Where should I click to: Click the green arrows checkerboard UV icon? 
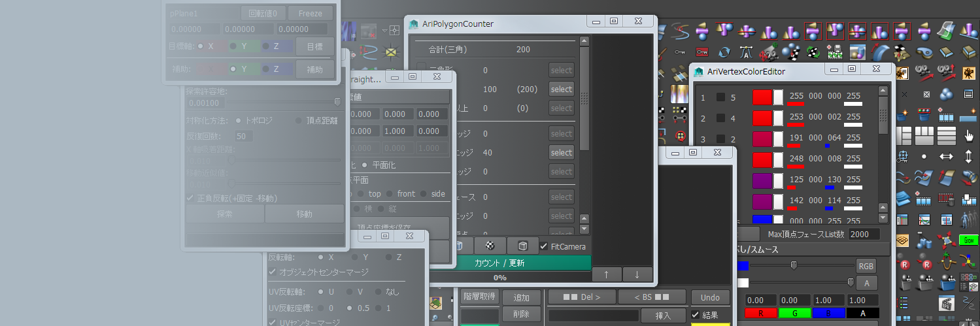click(x=813, y=52)
